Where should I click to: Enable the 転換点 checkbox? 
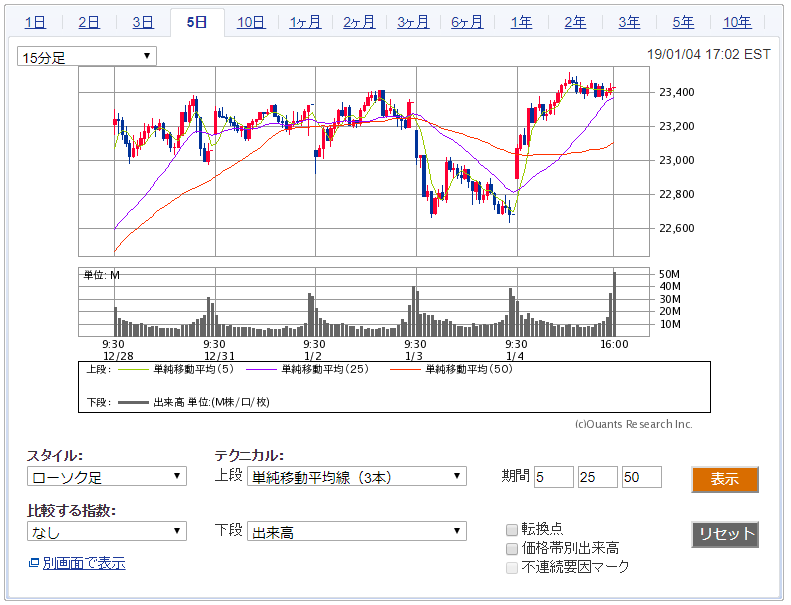click(512, 529)
